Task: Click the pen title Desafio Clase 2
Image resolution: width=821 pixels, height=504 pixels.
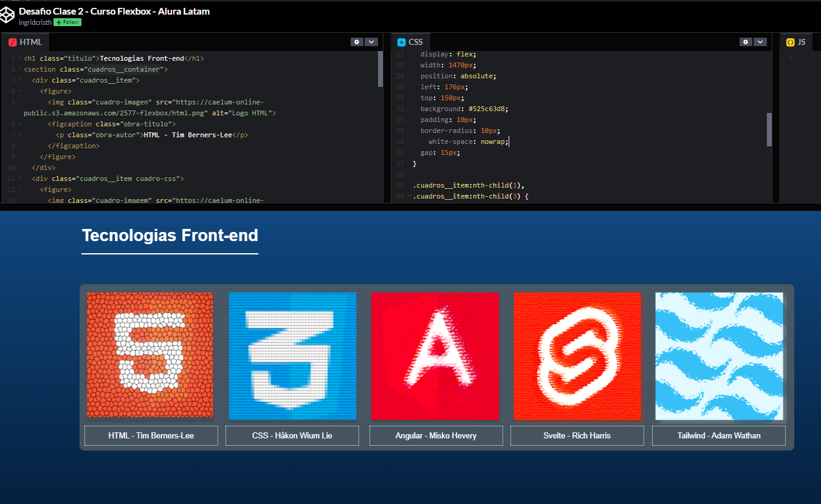Action: tap(114, 11)
